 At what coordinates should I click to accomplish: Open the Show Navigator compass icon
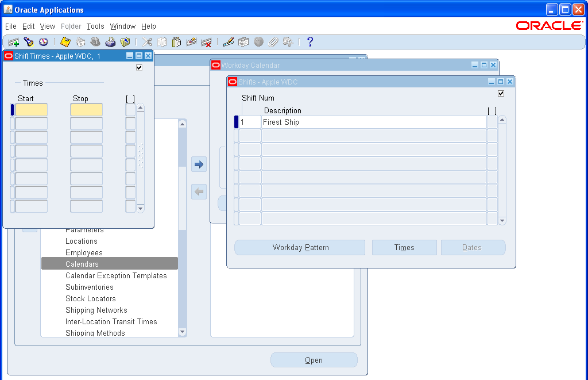(x=44, y=41)
